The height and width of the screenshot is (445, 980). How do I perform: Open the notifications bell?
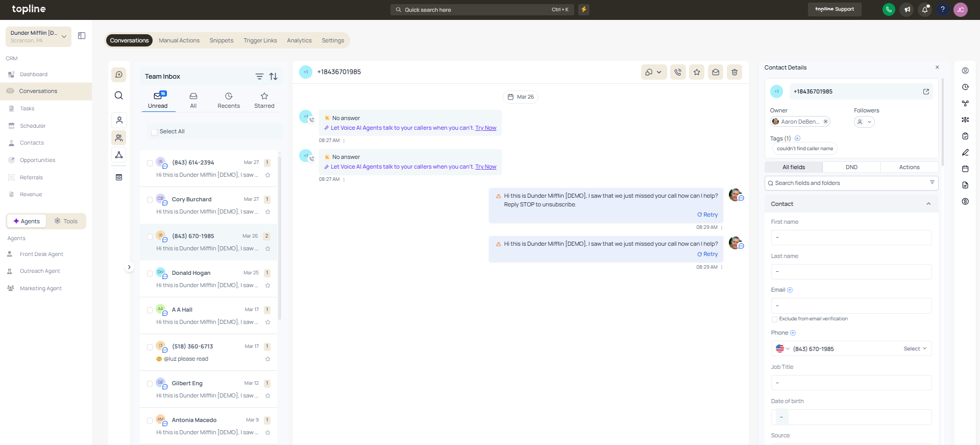925,9
